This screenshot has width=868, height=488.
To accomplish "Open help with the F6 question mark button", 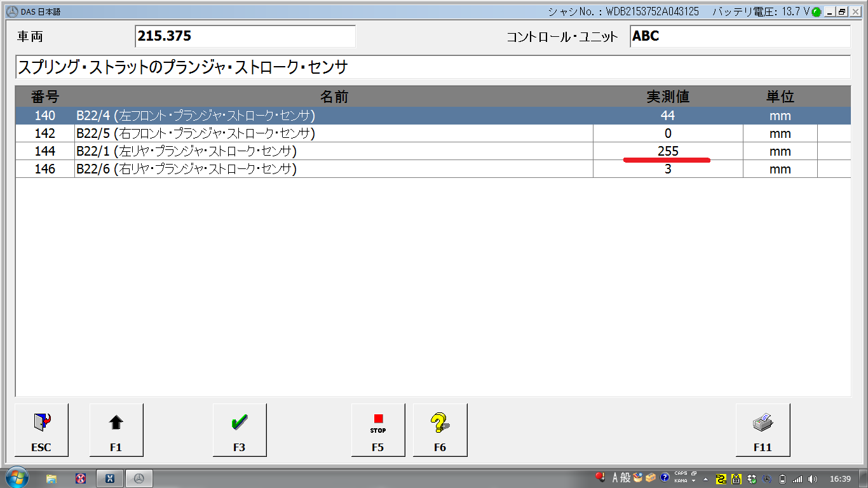I will 440,430.
